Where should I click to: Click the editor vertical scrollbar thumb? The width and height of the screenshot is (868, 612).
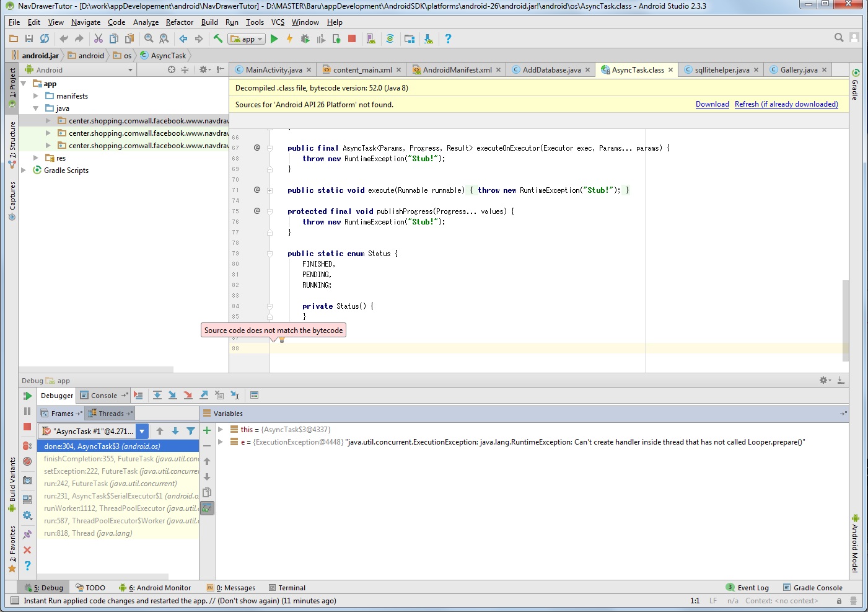(845, 319)
